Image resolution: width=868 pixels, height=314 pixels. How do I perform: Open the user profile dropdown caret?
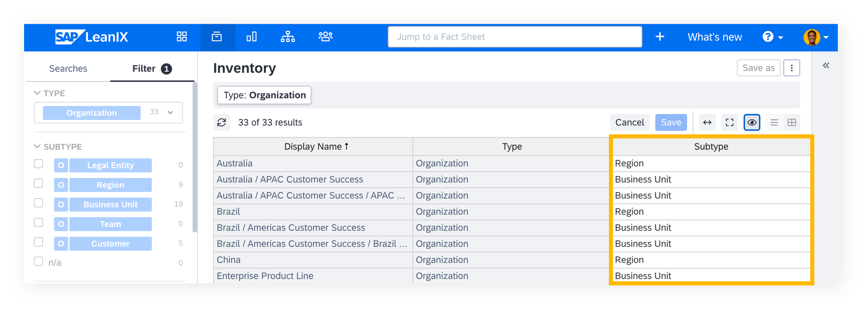click(826, 37)
